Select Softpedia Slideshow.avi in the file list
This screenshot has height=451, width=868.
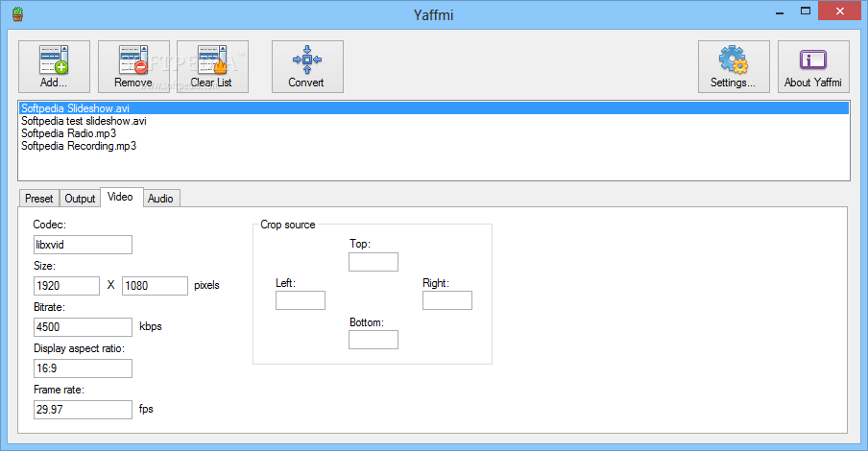(x=433, y=107)
